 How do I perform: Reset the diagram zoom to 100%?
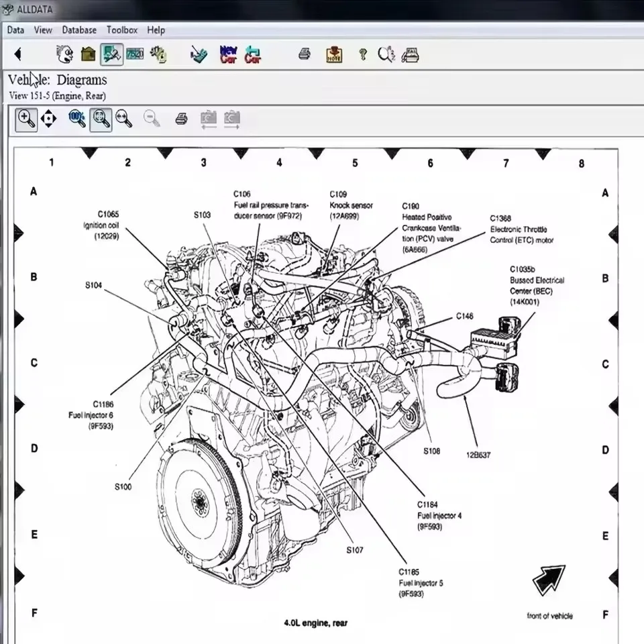[76, 119]
